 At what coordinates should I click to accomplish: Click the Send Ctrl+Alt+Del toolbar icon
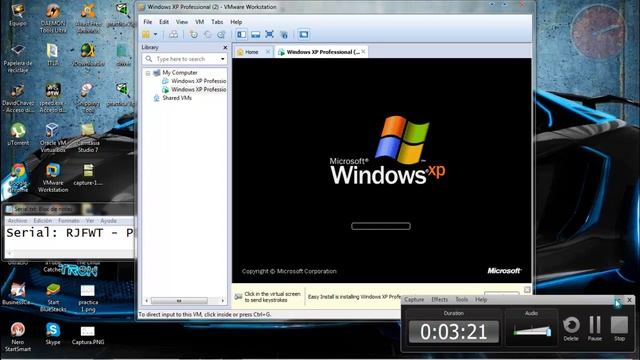(173, 34)
